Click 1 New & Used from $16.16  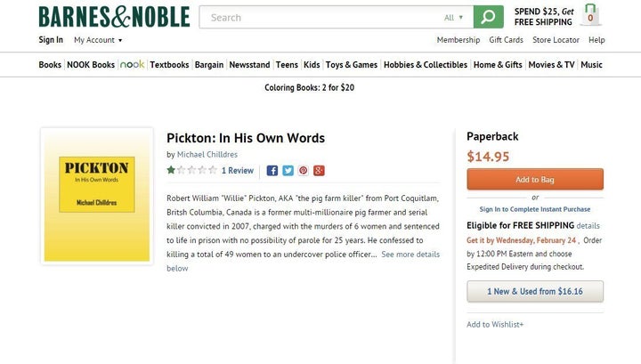(x=535, y=291)
